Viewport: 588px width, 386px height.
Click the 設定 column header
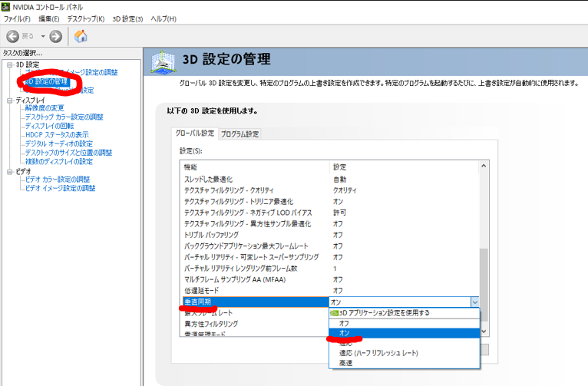(x=405, y=167)
